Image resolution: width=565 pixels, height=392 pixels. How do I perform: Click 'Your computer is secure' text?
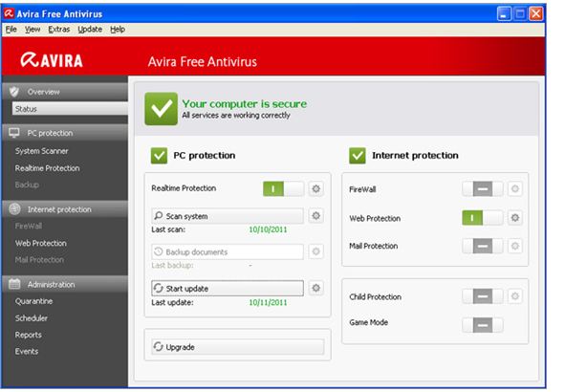(x=245, y=104)
